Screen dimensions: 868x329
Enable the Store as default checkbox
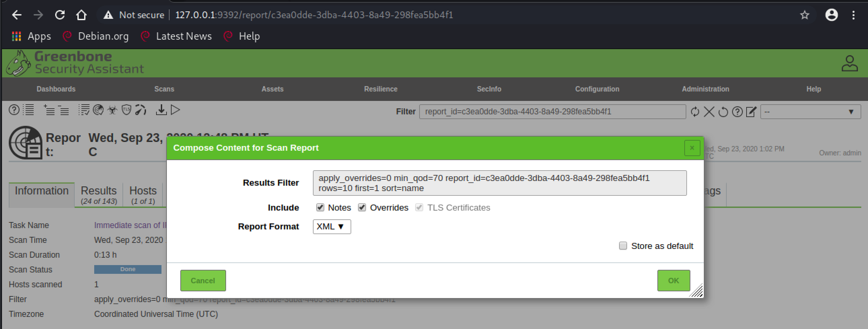(x=623, y=246)
